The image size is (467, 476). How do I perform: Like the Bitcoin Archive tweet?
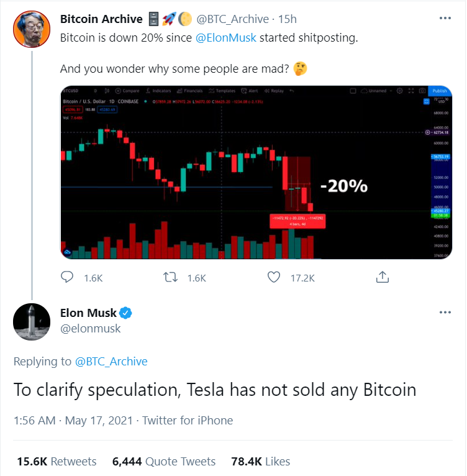tap(273, 277)
